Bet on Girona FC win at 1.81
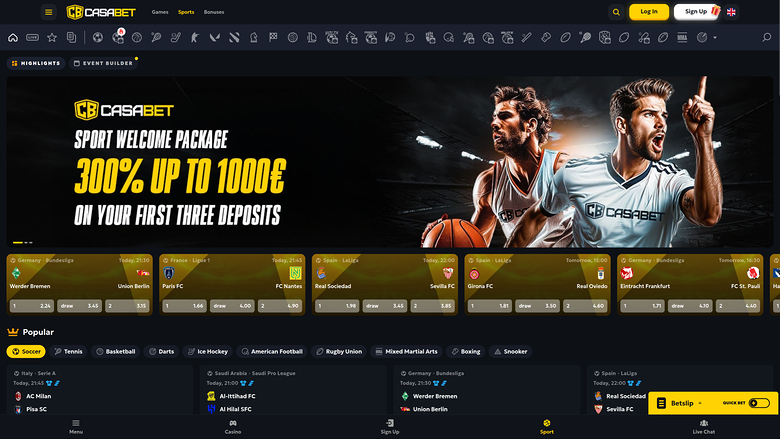Image resolution: width=780 pixels, height=439 pixels. 490,306
